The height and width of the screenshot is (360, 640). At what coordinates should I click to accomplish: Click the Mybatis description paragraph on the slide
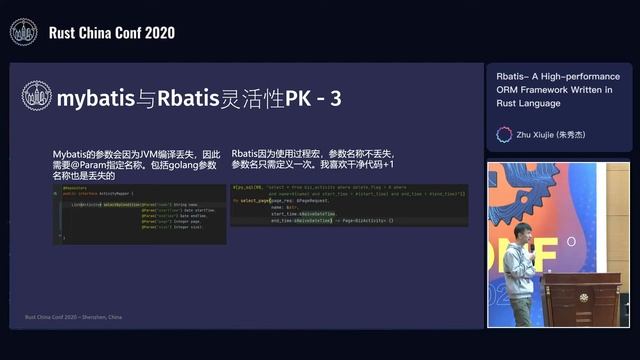click(x=136, y=165)
